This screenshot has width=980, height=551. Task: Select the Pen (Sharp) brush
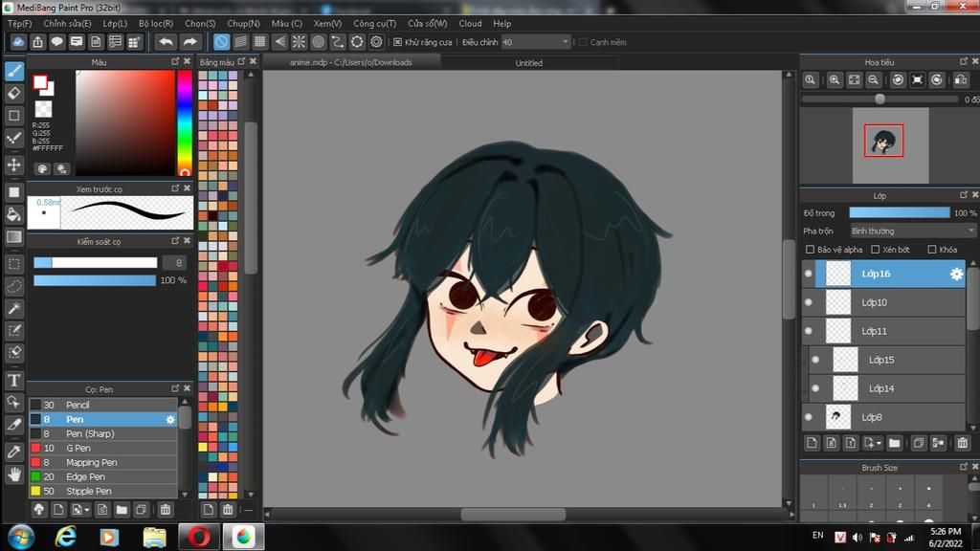103,433
